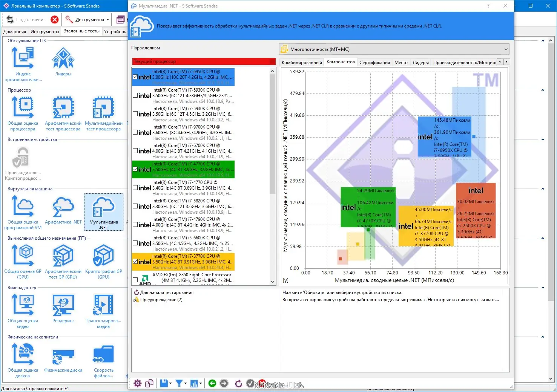The width and height of the screenshot is (557, 392).
Task: Open Транскодирование медиа benchmark
Action: click(104, 311)
